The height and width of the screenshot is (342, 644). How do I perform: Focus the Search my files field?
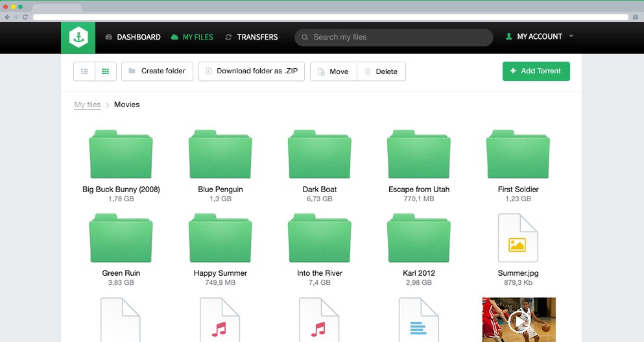pos(394,38)
